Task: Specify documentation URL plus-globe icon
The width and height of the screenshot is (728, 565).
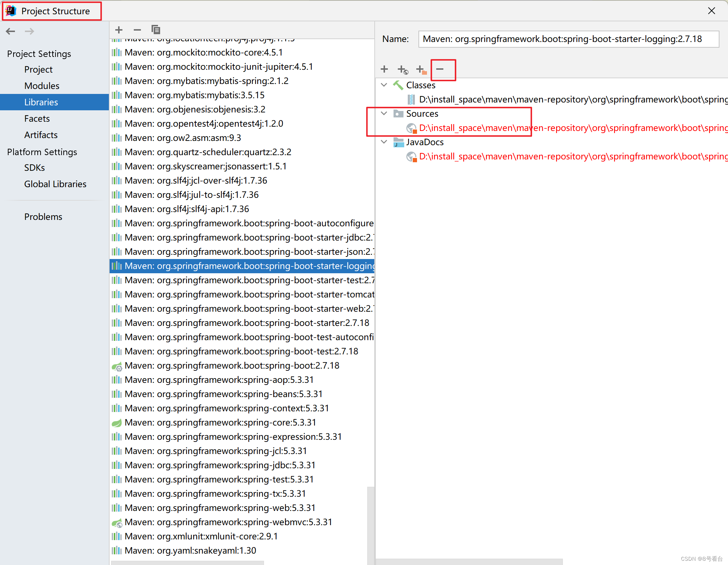Action: pos(403,69)
